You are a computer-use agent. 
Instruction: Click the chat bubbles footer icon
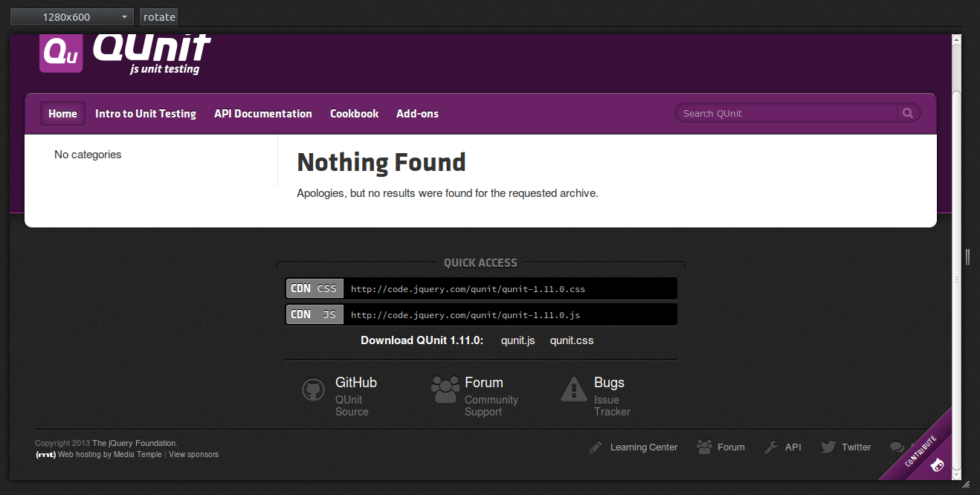click(x=897, y=447)
